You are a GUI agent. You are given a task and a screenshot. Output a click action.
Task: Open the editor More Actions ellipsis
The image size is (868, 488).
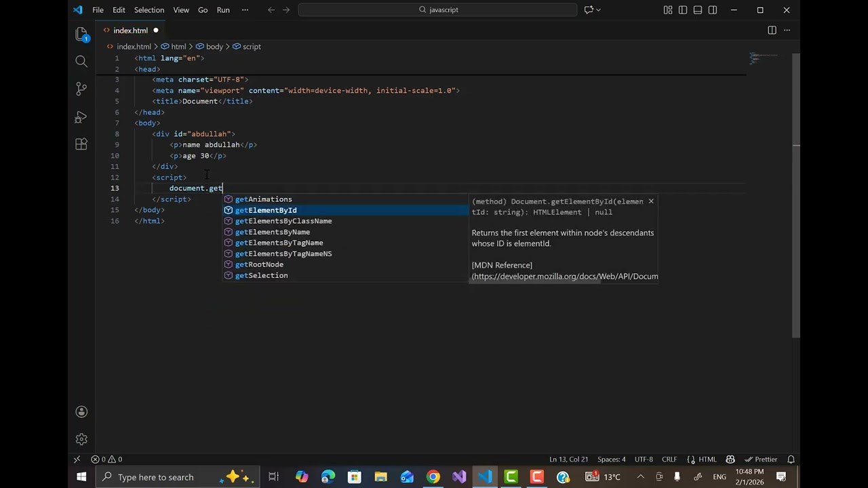[x=787, y=30]
